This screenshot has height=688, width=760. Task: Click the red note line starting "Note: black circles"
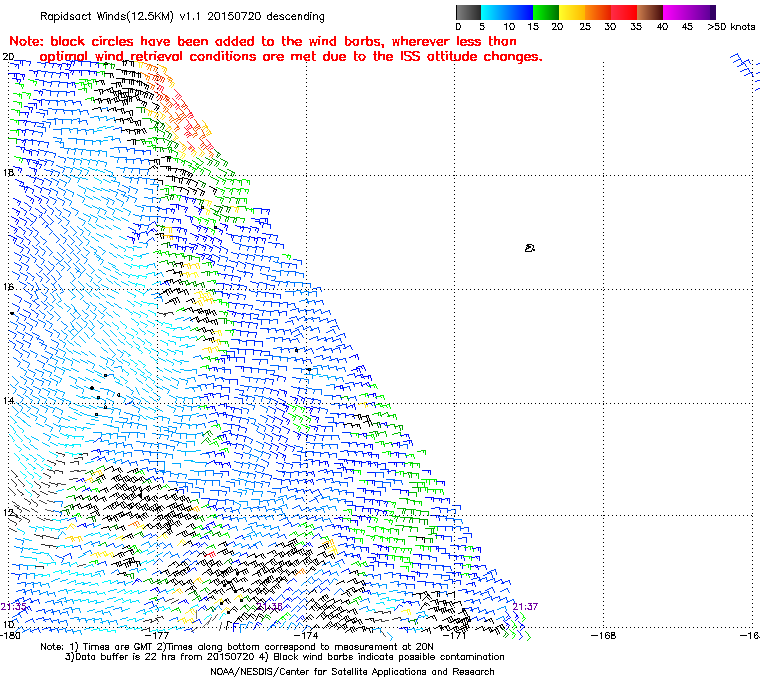(263, 41)
